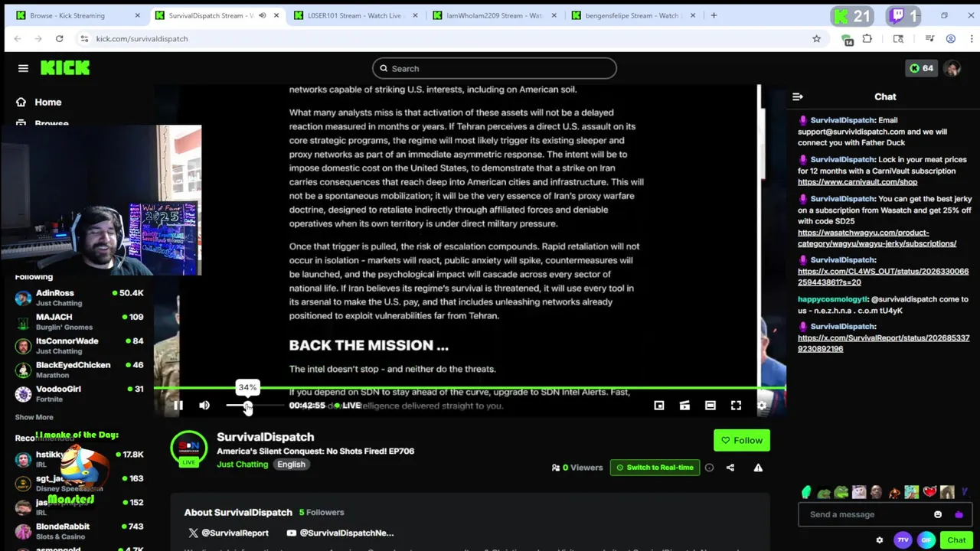
Task: Open VoodooGirl followed channel
Action: [x=80, y=393]
